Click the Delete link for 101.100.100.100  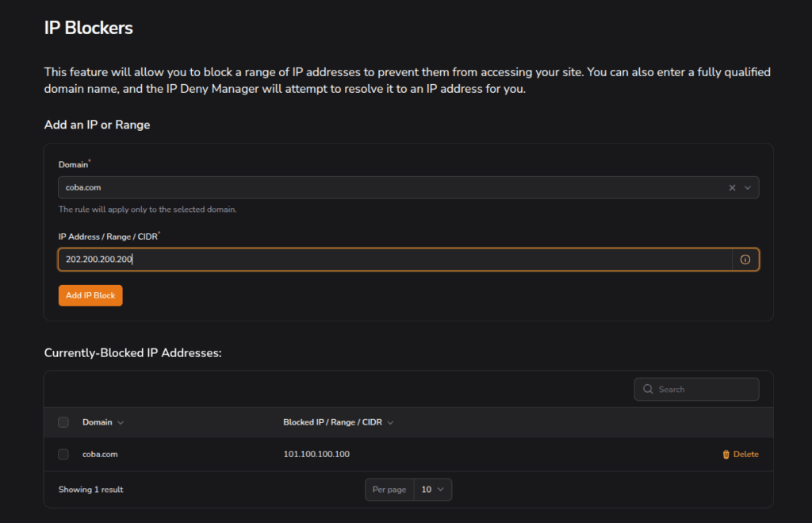pyautogui.click(x=745, y=455)
